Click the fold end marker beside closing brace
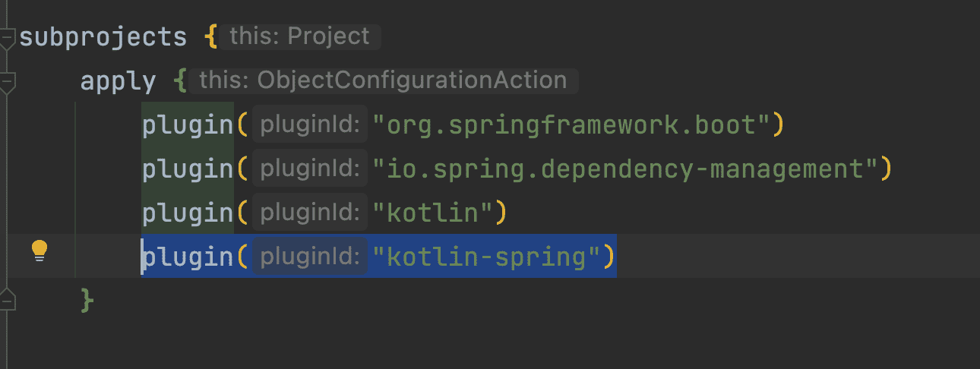Image resolution: width=980 pixels, height=369 pixels. click(7, 298)
